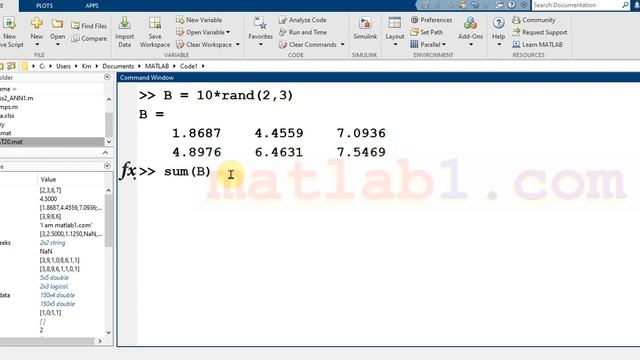Click the fx function browser icon

coord(128,171)
